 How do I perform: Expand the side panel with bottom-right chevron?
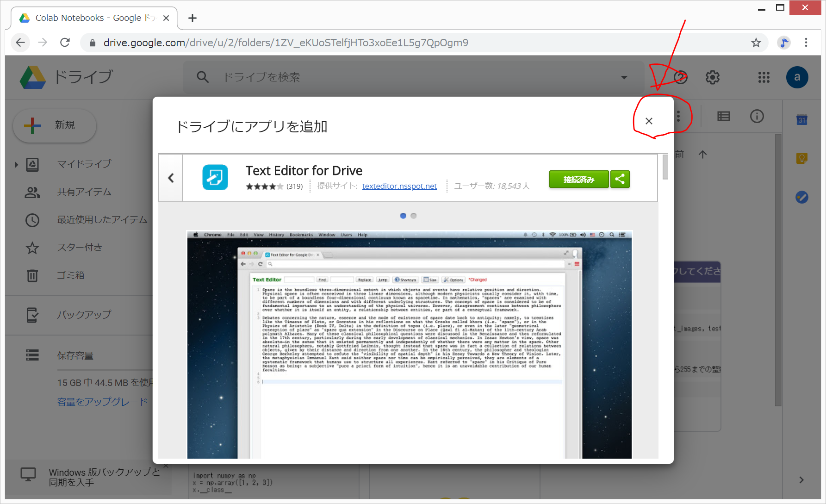801,480
